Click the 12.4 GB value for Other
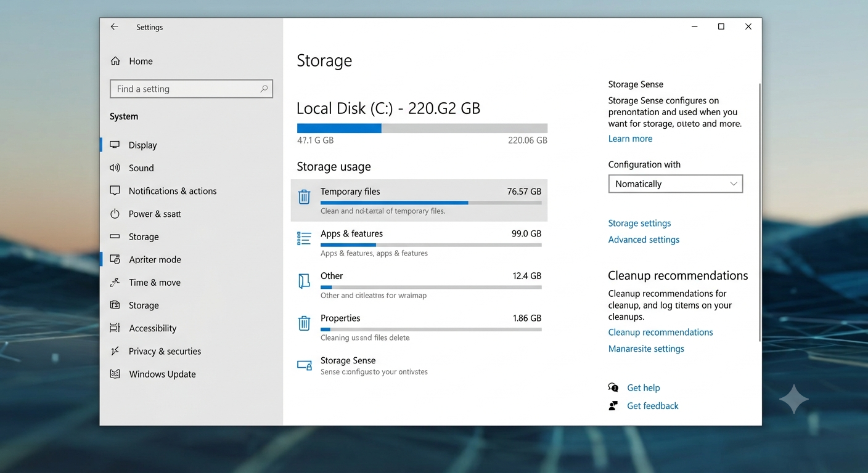This screenshot has height=473, width=868. point(527,276)
